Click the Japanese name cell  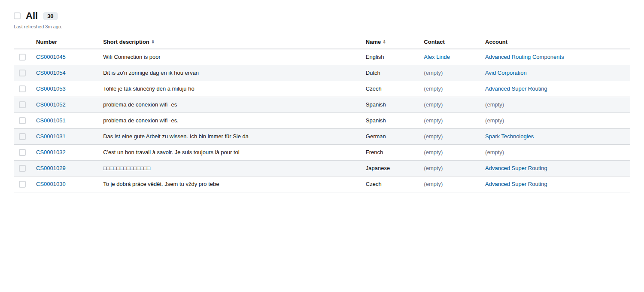pos(378,168)
